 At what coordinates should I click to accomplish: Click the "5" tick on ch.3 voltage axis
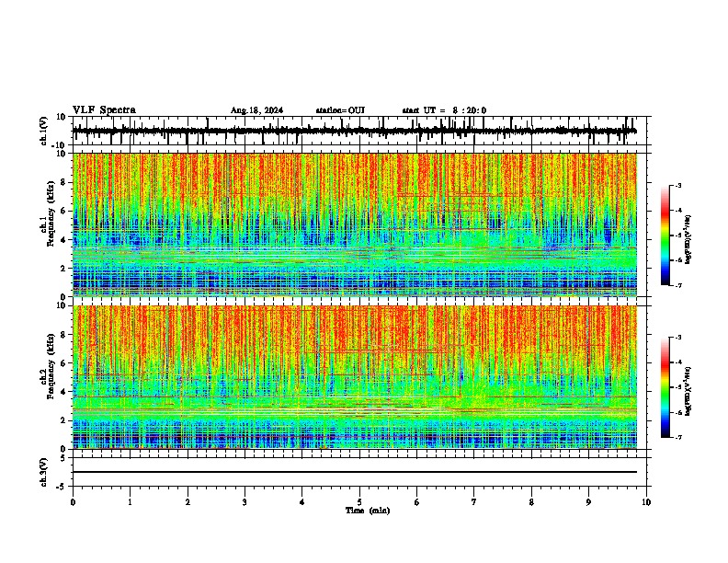pos(63,458)
